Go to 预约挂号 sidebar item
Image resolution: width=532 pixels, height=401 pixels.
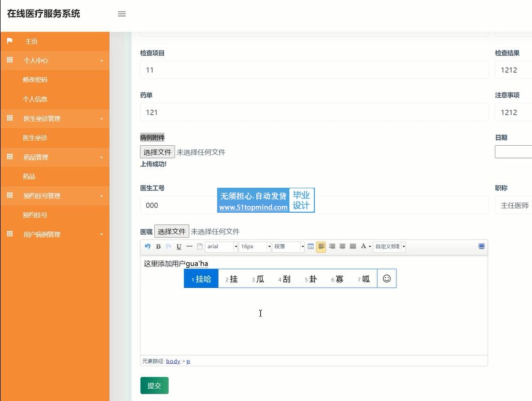tap(35, 215)
